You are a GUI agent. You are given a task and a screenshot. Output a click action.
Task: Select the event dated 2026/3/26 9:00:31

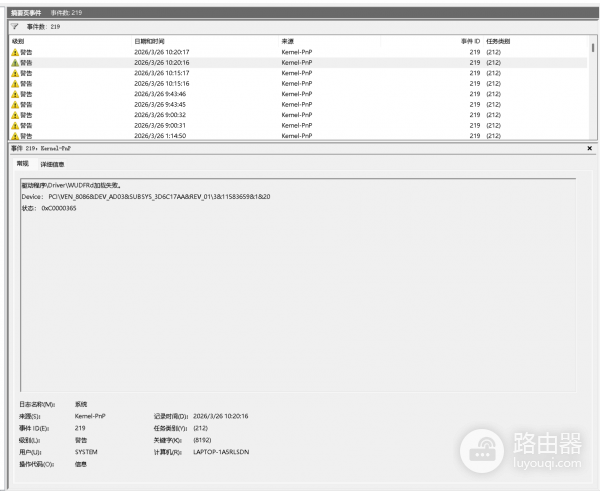coord(298,125)
